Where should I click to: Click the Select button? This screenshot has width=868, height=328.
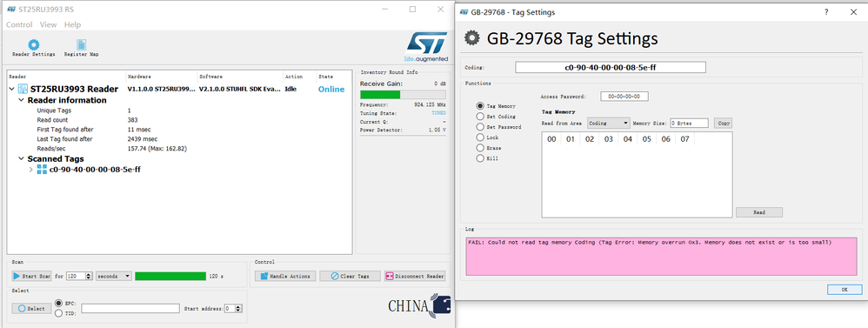tap(31, 309)
